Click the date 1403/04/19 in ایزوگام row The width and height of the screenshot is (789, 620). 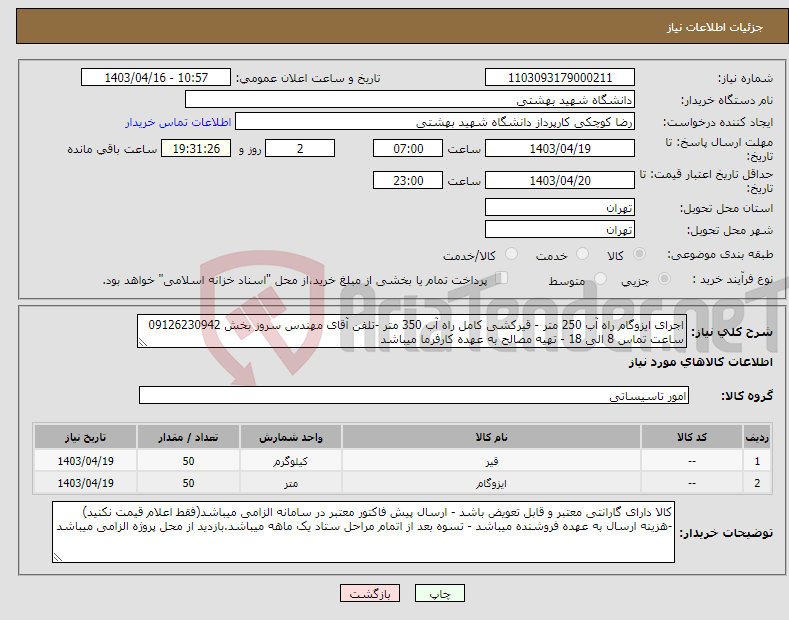[x=85, y=483]
